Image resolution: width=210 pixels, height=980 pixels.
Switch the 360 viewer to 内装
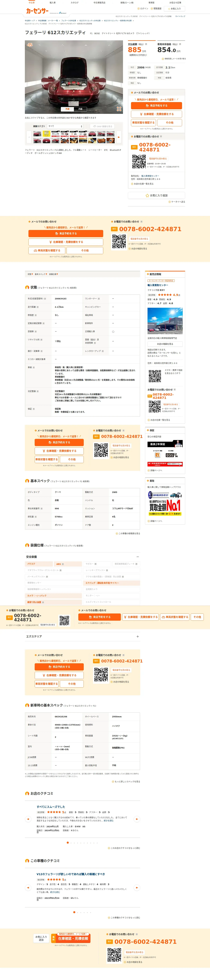[x=80, y=109]
